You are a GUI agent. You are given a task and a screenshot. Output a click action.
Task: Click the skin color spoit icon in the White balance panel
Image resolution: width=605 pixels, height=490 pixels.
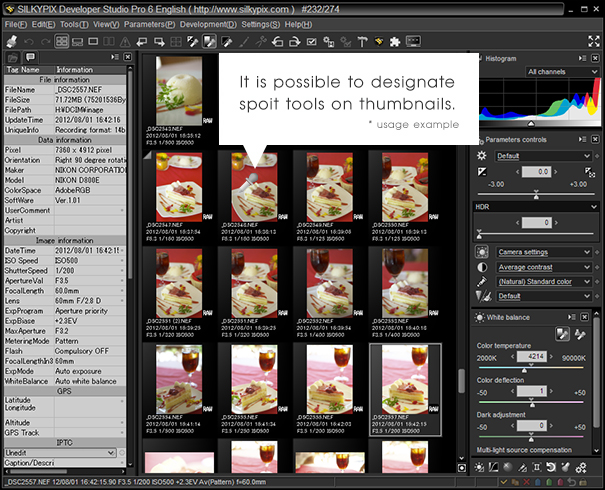click(x=580, y=334)
